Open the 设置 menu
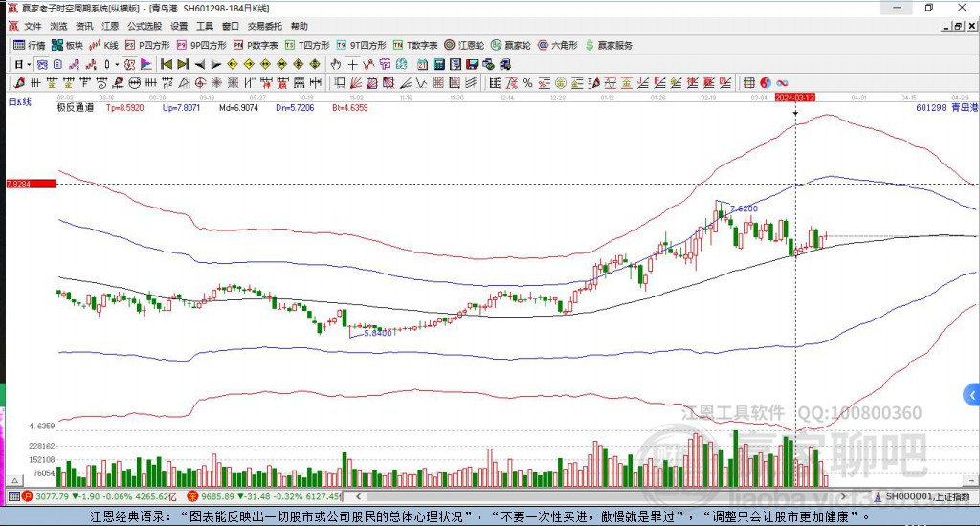This screenshot has height=526, width=980. pyautogui.click(x=179, y=26)
